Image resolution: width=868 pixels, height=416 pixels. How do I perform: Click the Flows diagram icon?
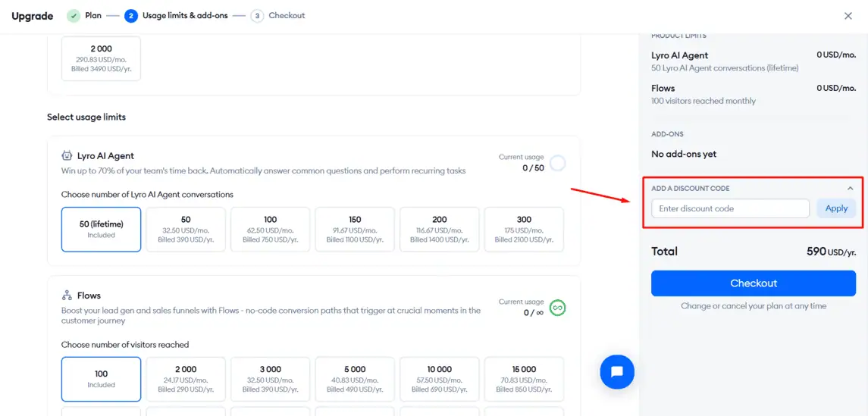point(67,296)
